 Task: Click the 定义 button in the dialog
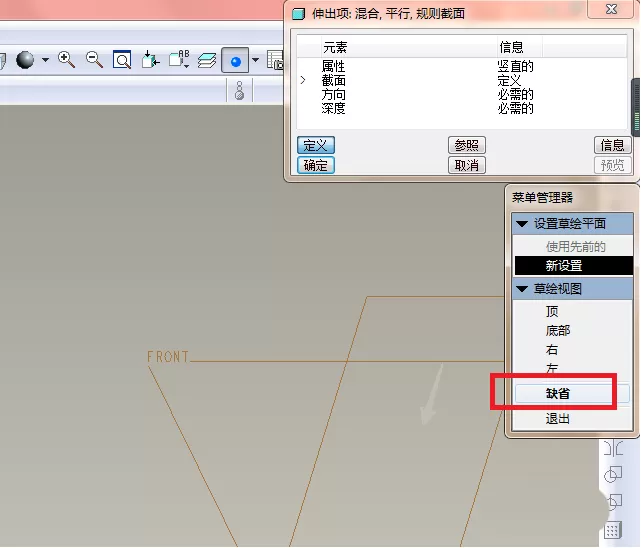tap(316, 145)
